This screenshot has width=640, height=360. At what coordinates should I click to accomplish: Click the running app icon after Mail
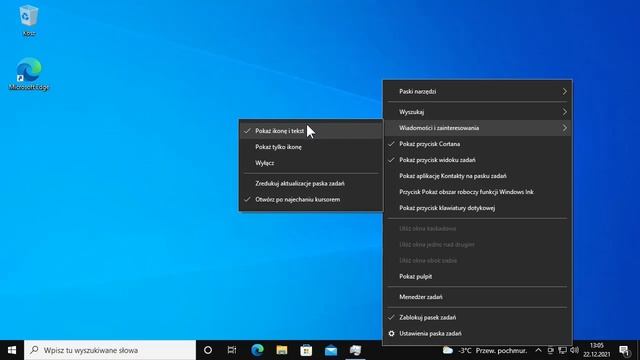[356, 350]
